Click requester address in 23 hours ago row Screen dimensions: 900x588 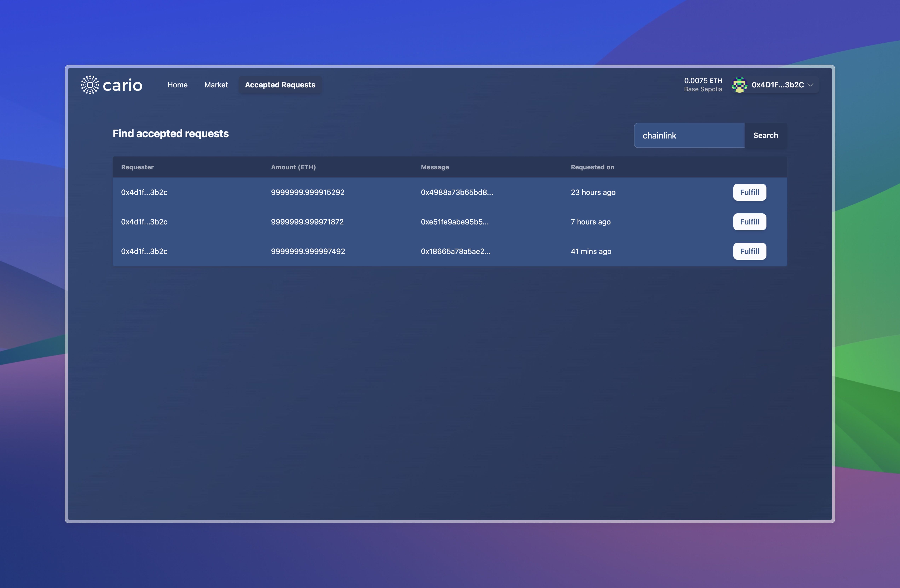click(x=144, y=192)
